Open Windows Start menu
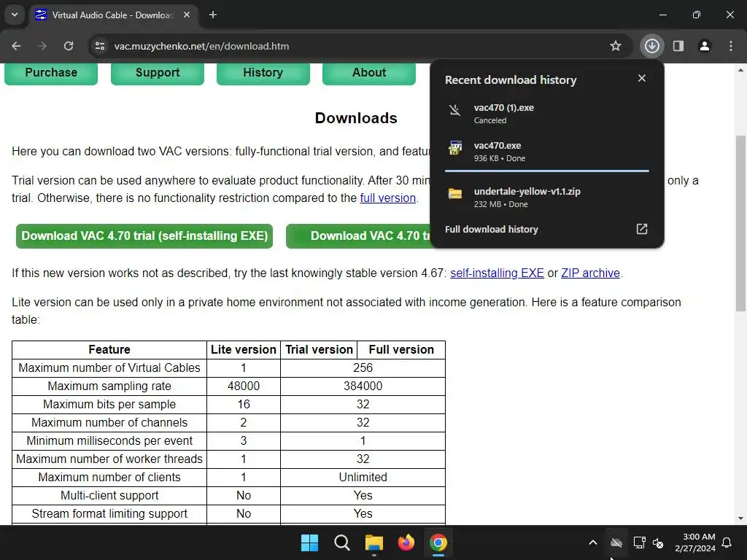 (309, 542)
